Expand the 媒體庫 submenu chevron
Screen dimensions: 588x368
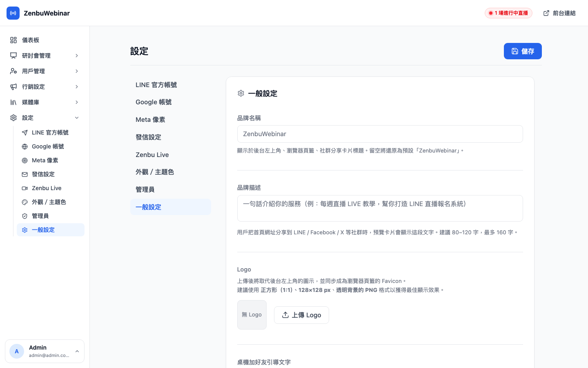pyautogui.click(x=76, y=102)
